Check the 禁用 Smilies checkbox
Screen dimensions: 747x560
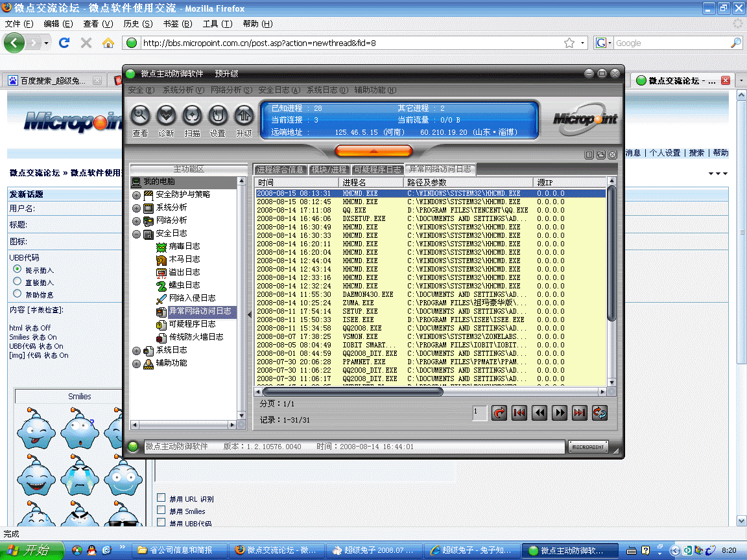(x=161, y=510)
